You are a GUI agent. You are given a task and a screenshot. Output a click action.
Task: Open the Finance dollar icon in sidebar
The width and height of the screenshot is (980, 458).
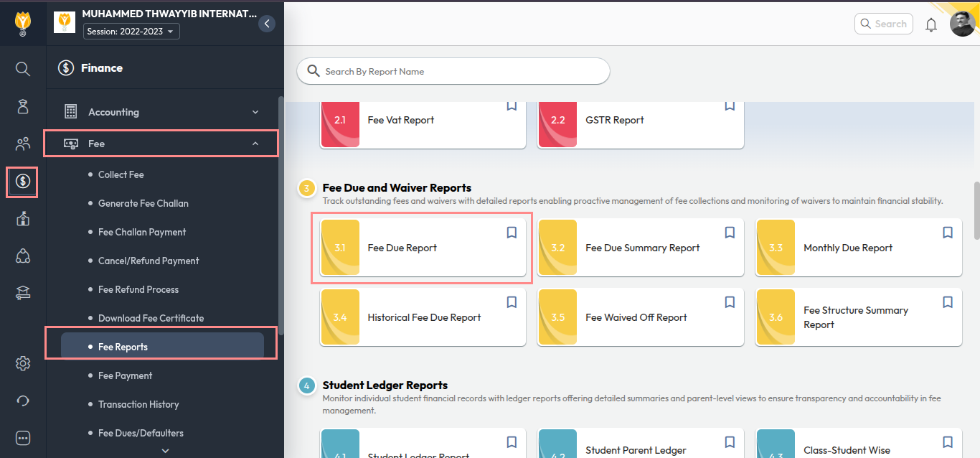23,181
